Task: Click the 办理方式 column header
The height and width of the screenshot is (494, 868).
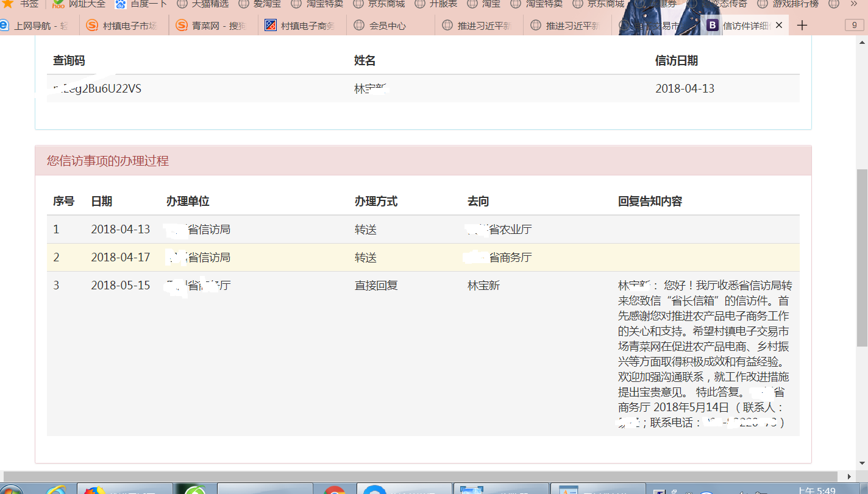Action: (376, 202)
